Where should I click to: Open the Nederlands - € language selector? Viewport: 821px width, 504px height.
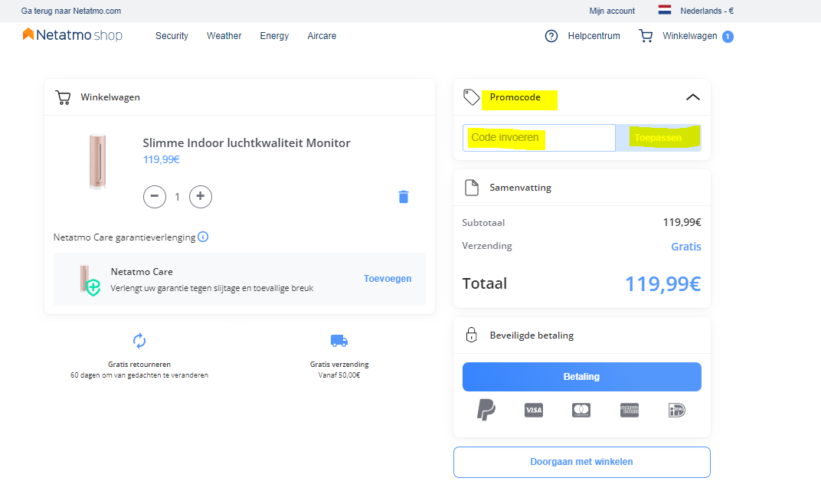(x=696, y=11)
